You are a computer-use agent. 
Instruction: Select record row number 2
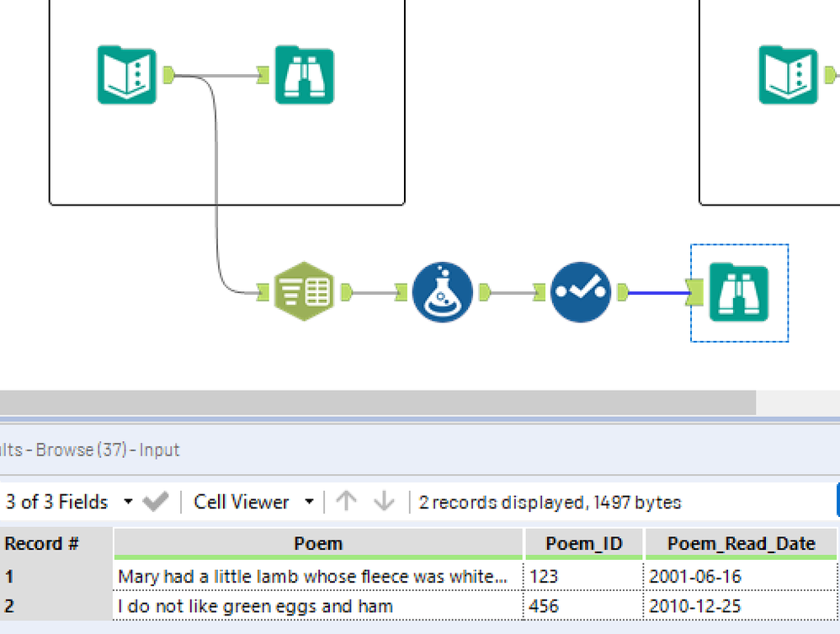pyautogui.click(x=56, y=605)
